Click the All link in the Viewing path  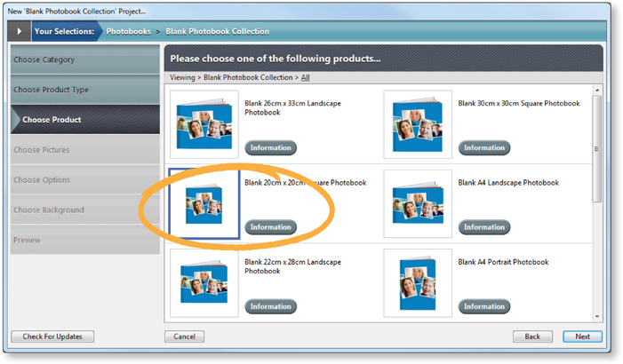click(305, 78)
